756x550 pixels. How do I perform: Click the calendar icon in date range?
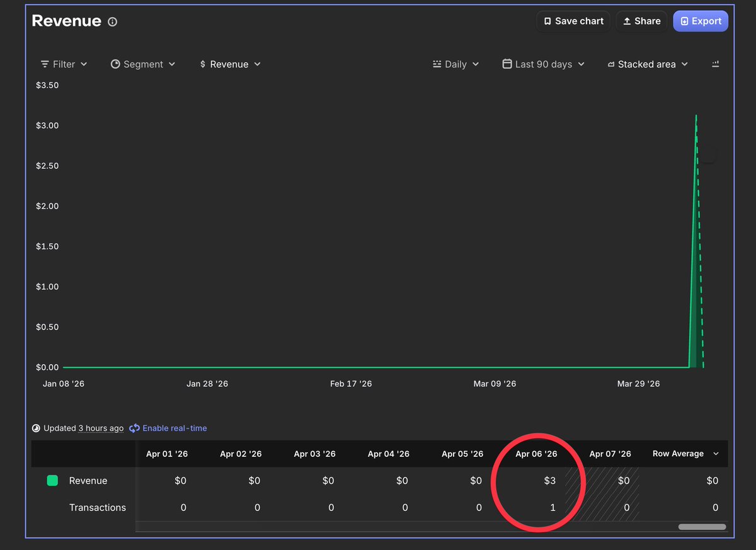[x=507, y=64]
